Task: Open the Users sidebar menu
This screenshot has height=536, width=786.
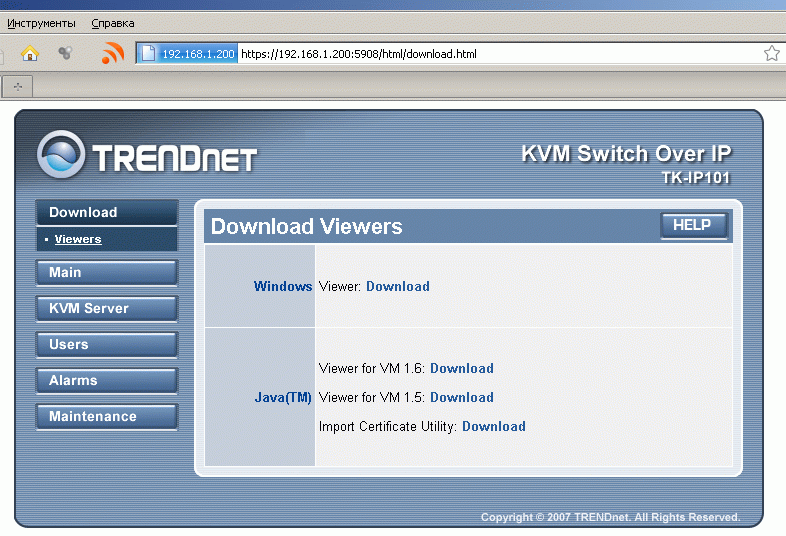Action: click(x=107, y=345)
